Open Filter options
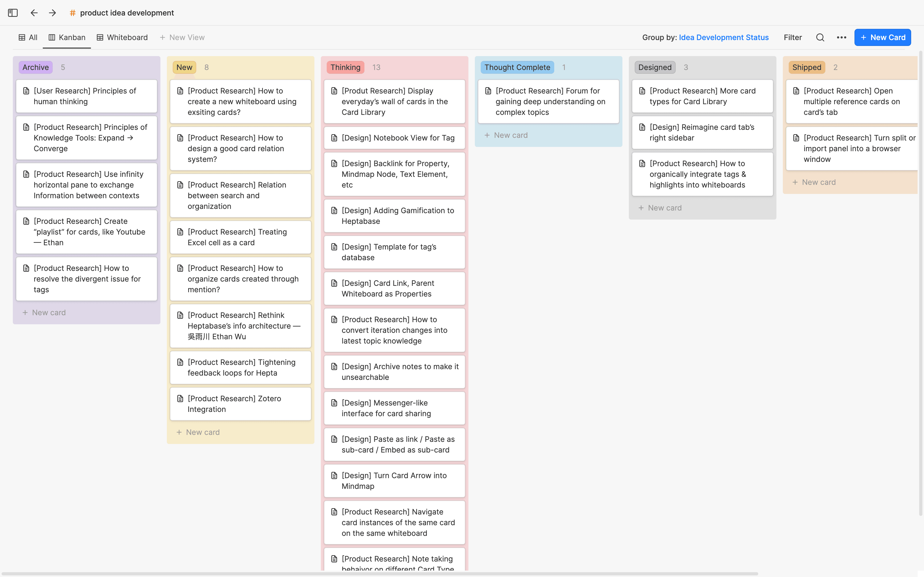The image size is (924, 577). point(793,37)
